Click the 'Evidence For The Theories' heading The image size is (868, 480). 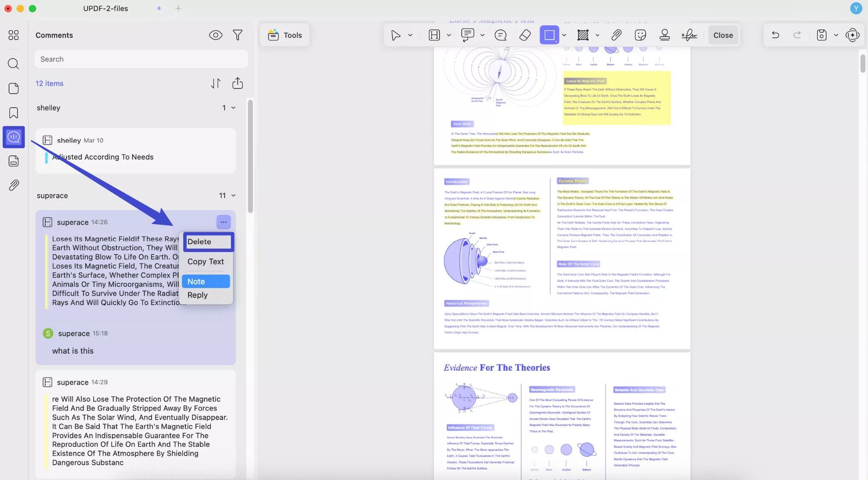(x=497, y=368)
